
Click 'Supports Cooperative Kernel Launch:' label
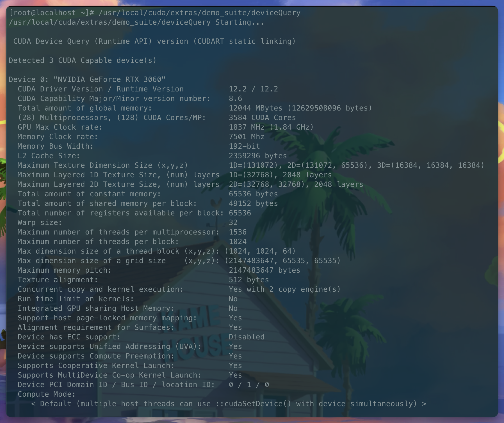96,366
